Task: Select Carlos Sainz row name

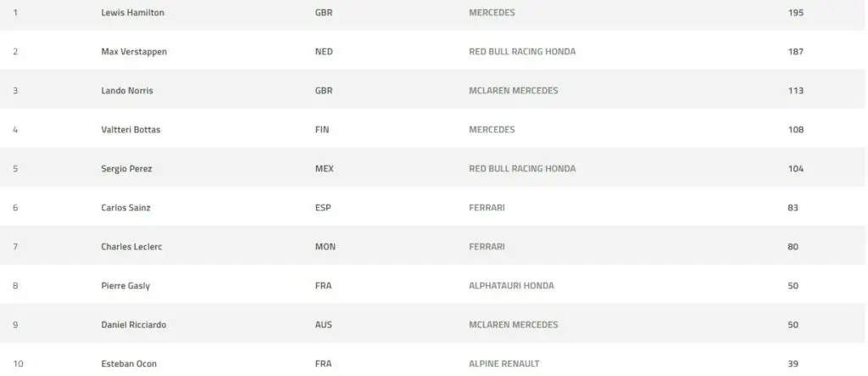Action: [125, 208]
